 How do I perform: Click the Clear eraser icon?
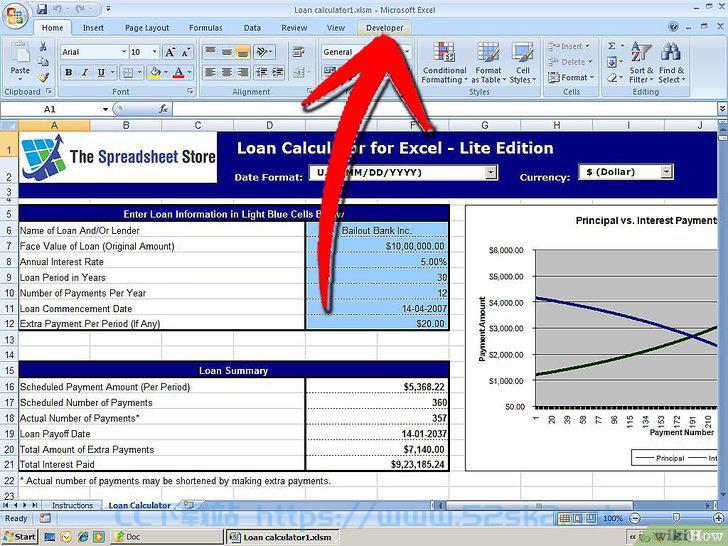pyautogui.click(x=612, y=78)
